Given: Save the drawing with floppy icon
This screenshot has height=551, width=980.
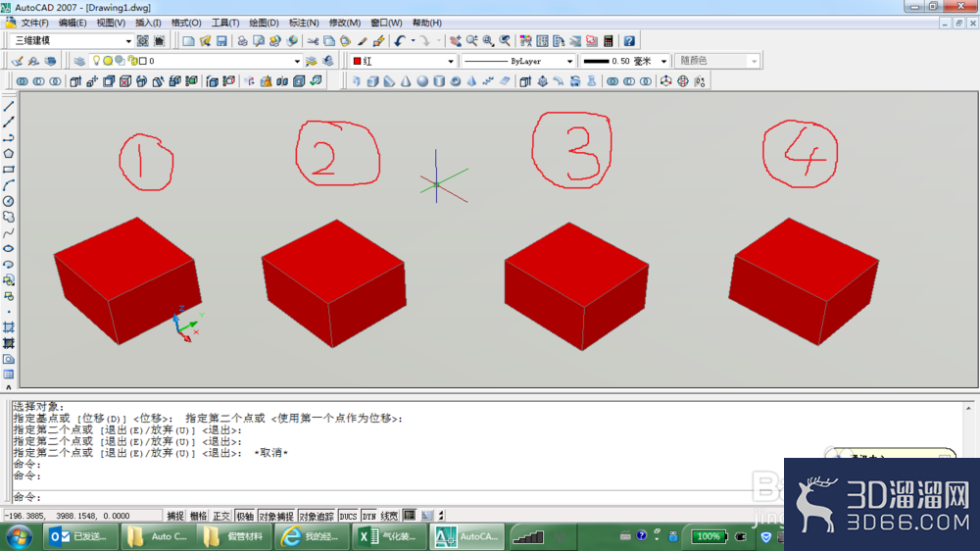Looking at the screenshot, I should [x=221, y=41].
